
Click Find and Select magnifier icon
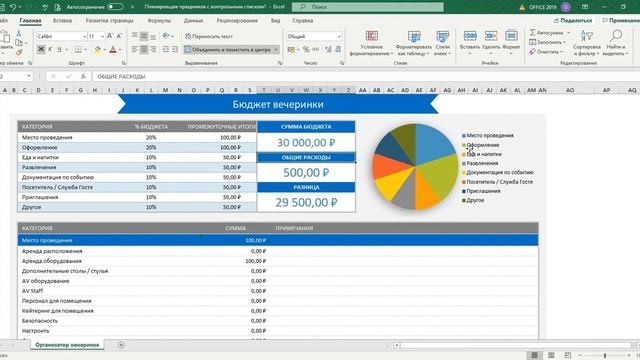click(616, 36)
